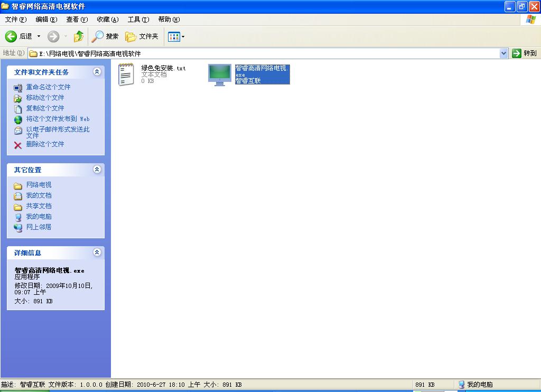Click 复制这个文件 link

point(45,108)
